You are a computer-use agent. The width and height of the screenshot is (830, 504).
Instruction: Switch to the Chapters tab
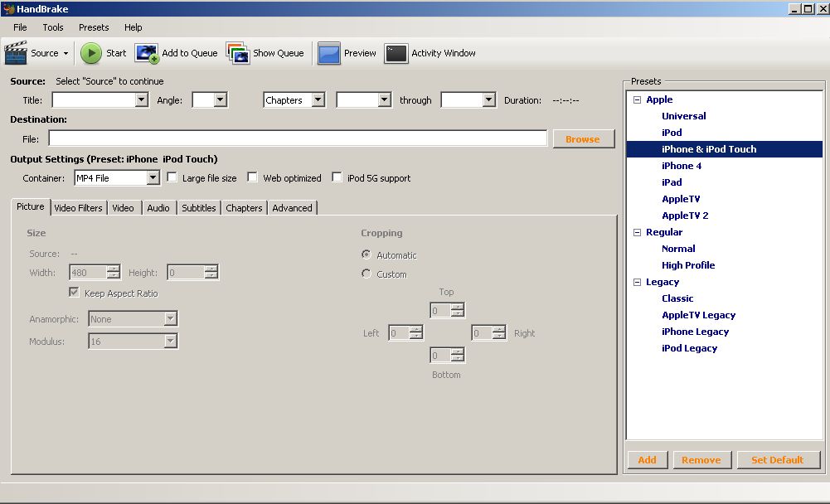click(x=244, y=208)
